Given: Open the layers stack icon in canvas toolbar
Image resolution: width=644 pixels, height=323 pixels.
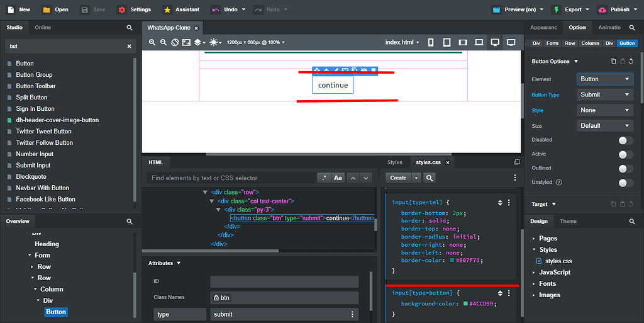Looking at the screenshot, I should (x=197, y=42).
